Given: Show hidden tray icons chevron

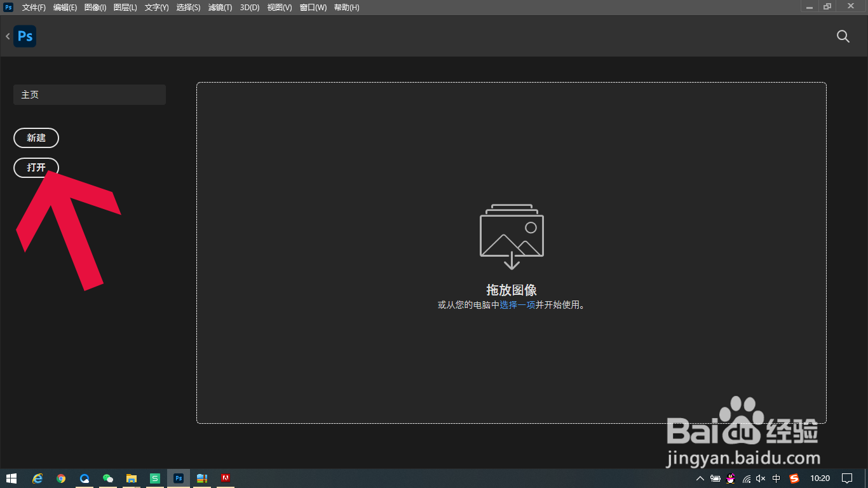Looking at the screenshot, I should click(700, 478).
